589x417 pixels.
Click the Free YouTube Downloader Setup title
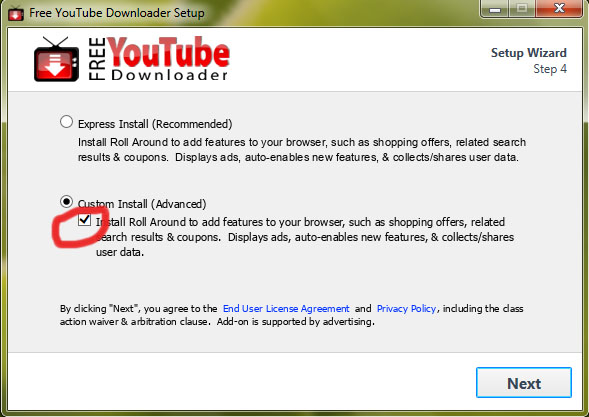[117, 13]
